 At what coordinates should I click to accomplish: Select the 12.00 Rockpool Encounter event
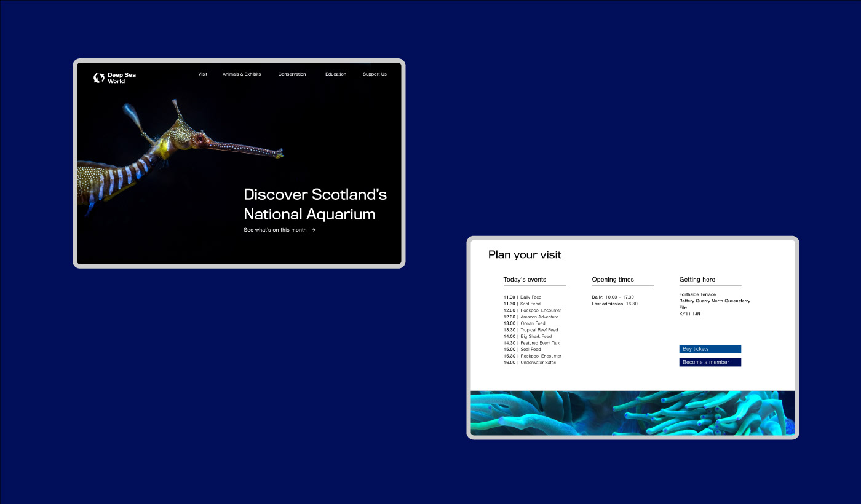(533, 310)
